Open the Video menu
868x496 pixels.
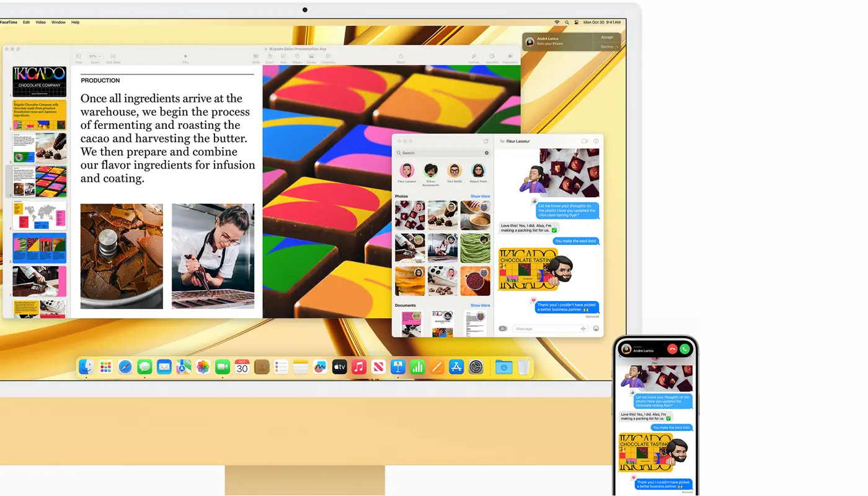(x=40, y=22)
